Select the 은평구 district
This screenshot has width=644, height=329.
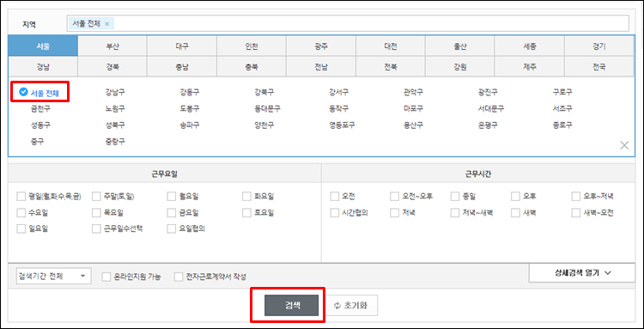click(x=488, y=125)
